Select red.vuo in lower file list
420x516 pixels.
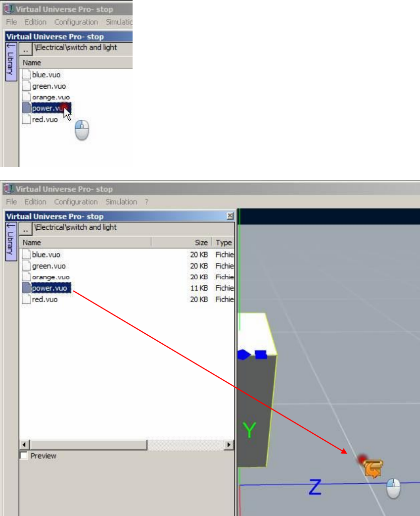[45, 300]
